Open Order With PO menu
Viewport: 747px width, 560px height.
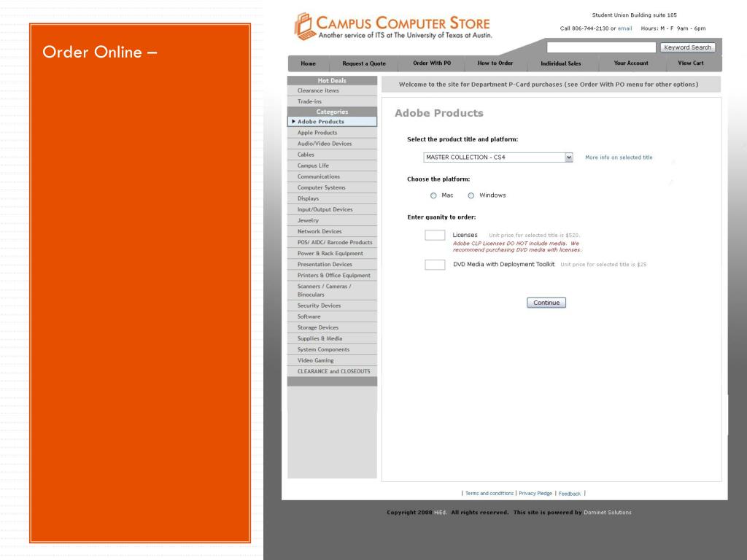point(432,63)
